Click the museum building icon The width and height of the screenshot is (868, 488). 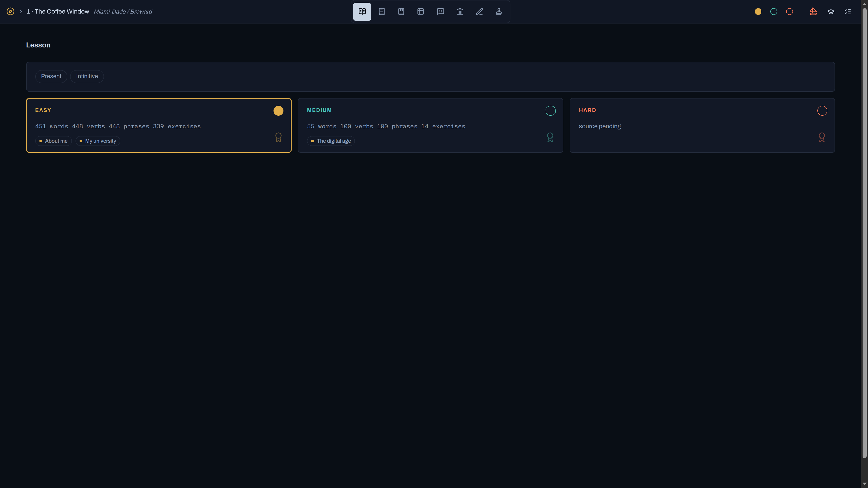tap(460, 12)
